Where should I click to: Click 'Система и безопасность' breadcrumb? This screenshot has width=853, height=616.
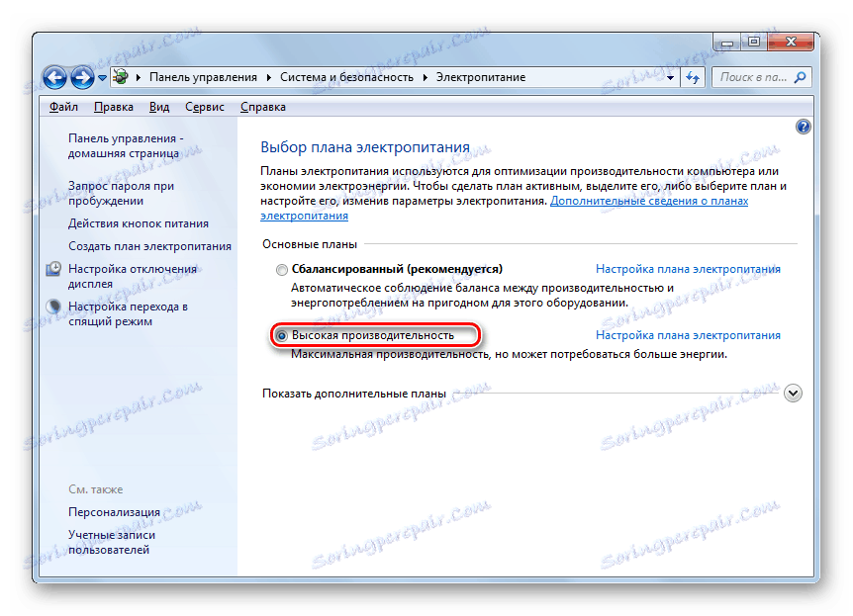pyautogui.click(x=346, y=77)
